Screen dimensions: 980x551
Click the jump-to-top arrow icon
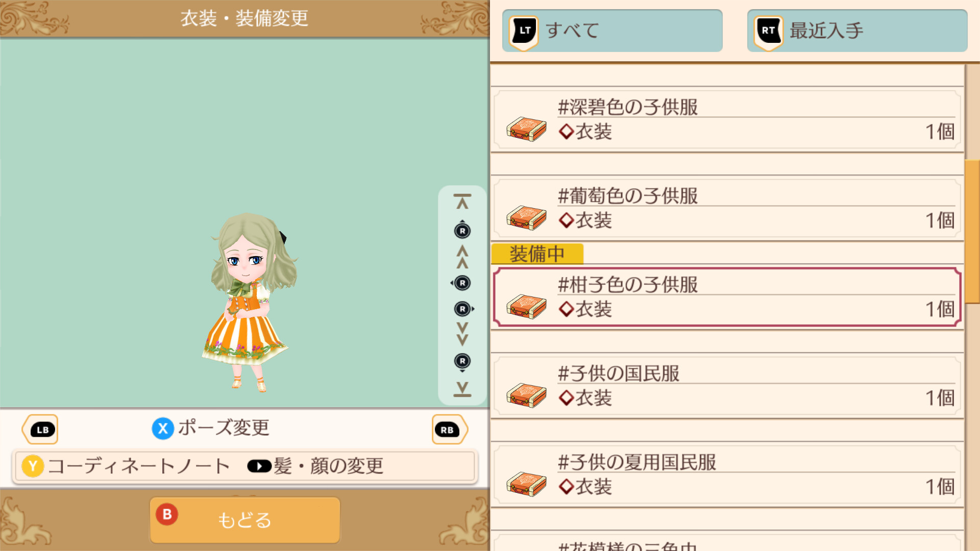462,202
